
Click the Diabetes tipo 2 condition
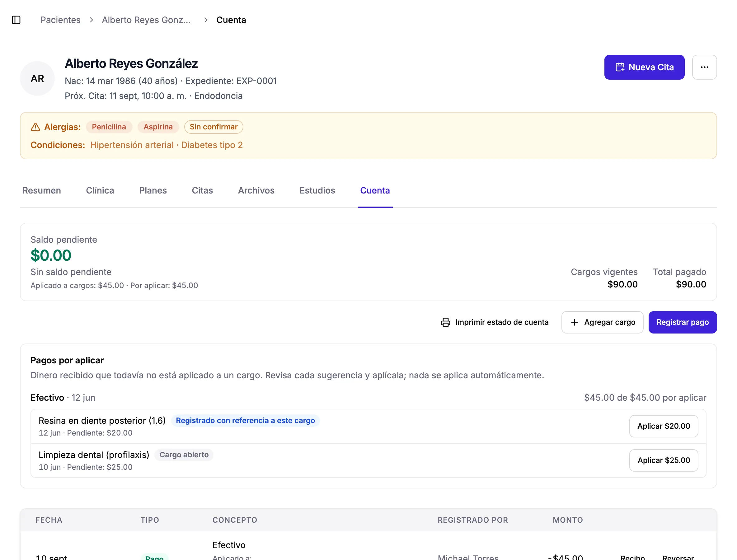212,145
